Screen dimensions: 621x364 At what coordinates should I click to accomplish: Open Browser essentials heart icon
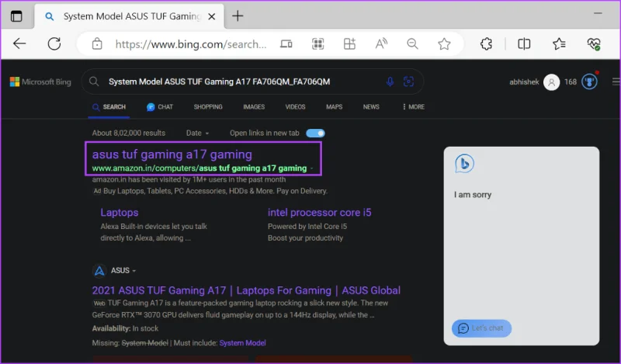594,43
